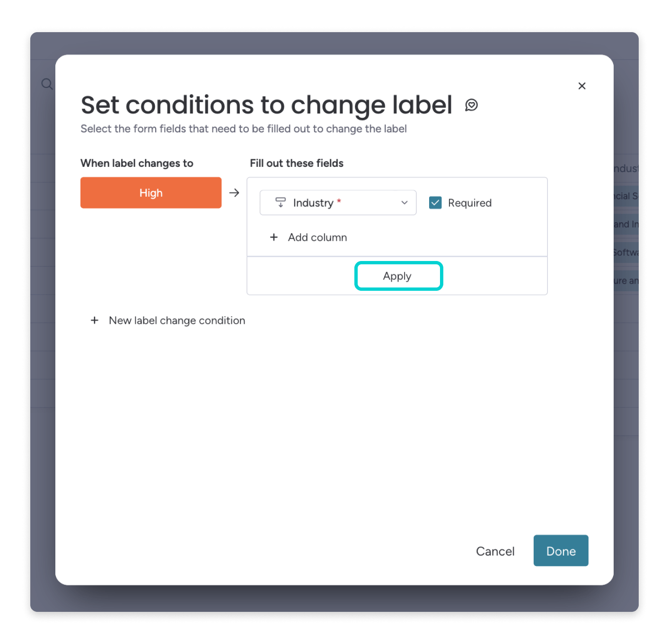Toggle Required off by clicking its label

[470, 202]
